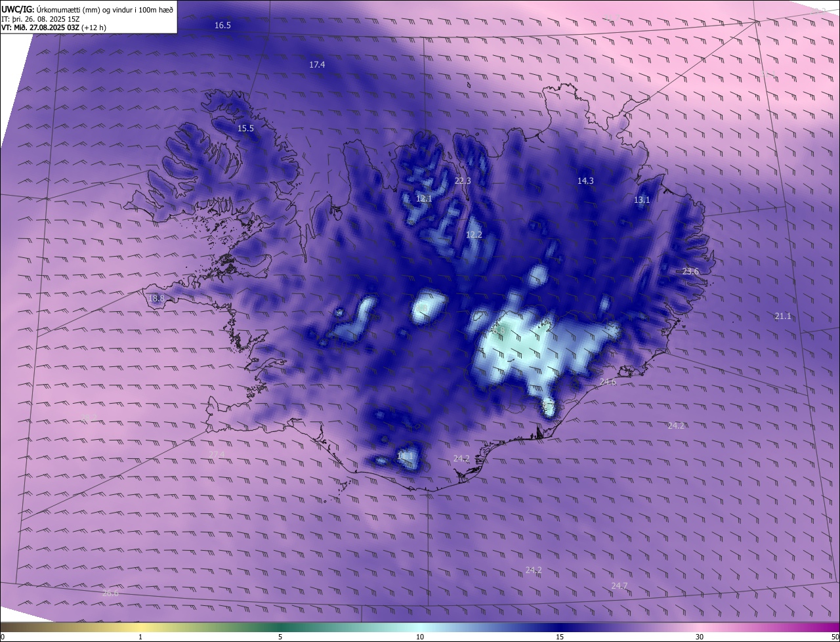The height and width of the screenshot is (642, 840).
Task: Click the precipitation color scale bar
Action: pyautogui.click(x=420, y=627)
